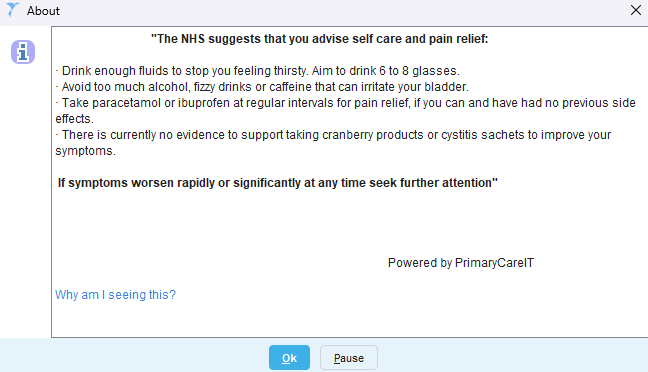Screen dimensions: 648x372
Task: Click the 'Powered by PrimaryCareIT' text
Action: click(461, 263)
